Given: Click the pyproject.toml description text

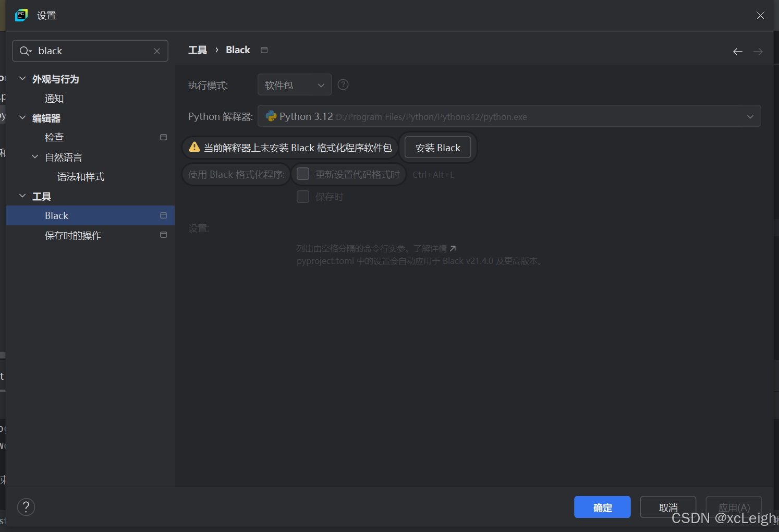Looking at the screenshot, I should [x=420, y=261].
